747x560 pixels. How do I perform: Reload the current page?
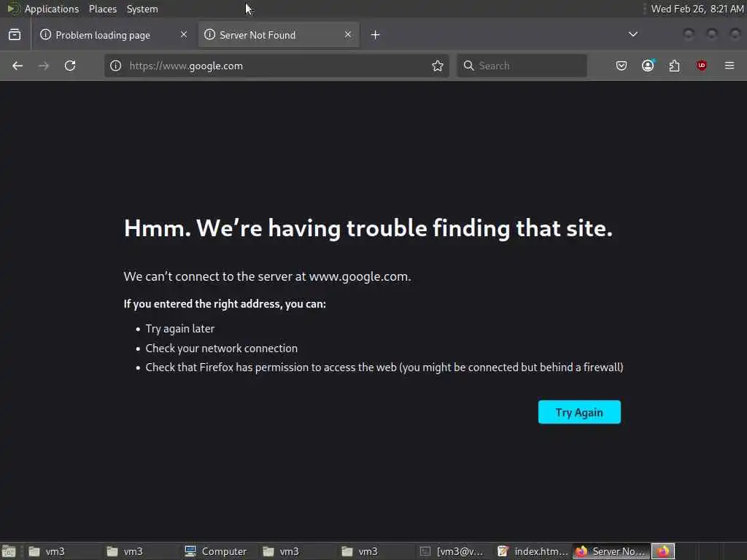(x=70, y=66)
